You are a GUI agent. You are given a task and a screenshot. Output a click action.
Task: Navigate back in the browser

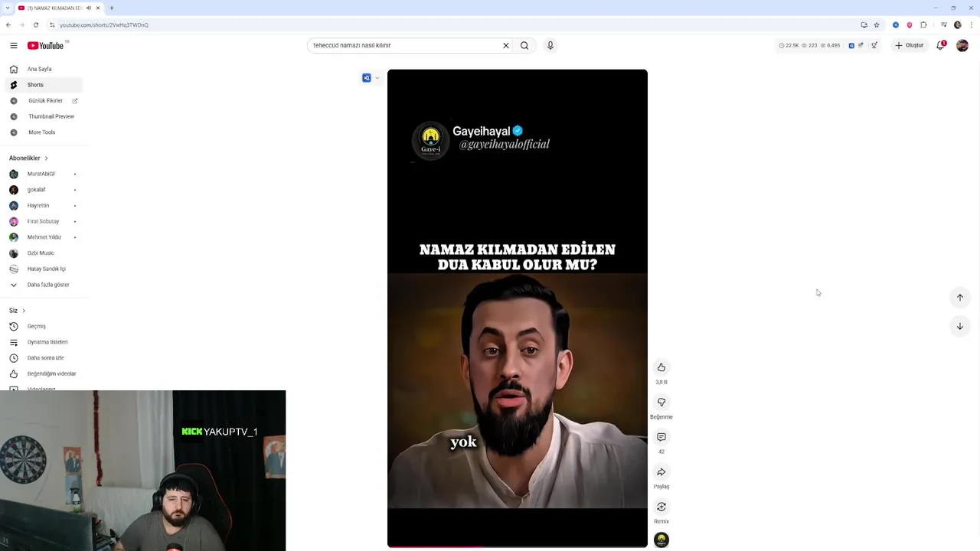[x=8, y=24]
